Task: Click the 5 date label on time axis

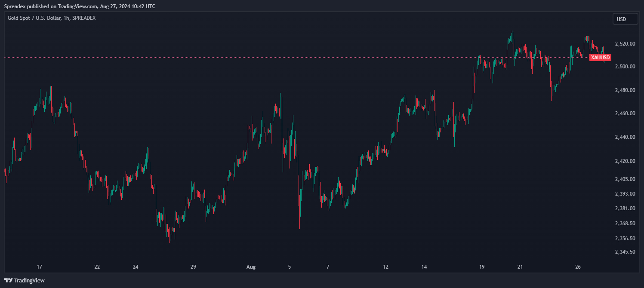Action: pyautogui.click(x=290, y=267)
